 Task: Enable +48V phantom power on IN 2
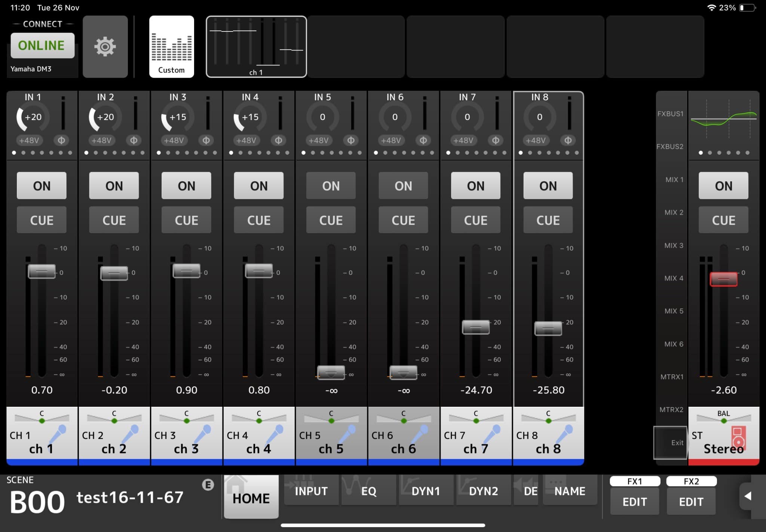[x=101, y=140]
